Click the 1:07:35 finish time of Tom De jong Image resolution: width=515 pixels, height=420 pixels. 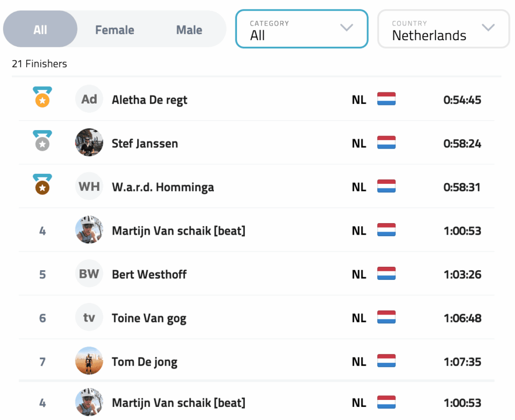click(x=462, y=362)
